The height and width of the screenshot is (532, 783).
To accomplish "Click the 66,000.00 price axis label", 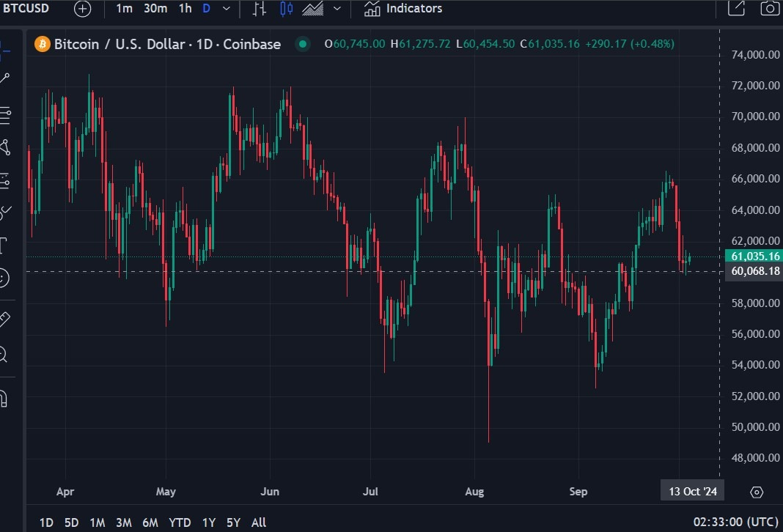I will coord(756,179).
